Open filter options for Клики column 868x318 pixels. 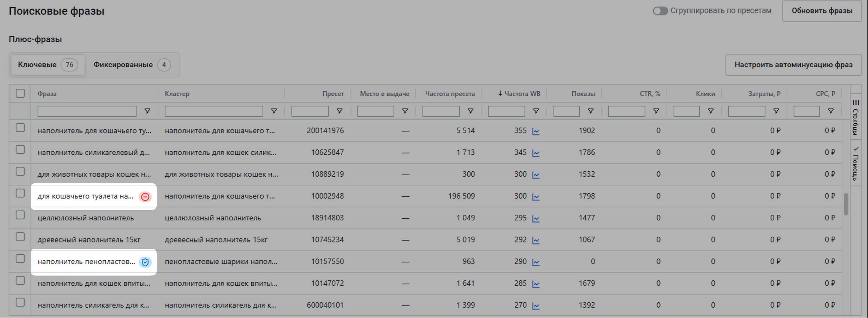[x=711, y=111]
